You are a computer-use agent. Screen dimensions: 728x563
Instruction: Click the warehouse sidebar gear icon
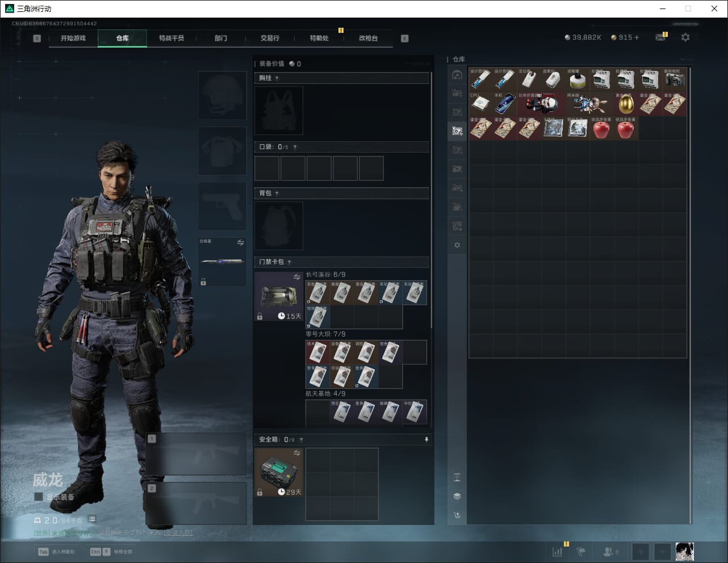(457, 245)
